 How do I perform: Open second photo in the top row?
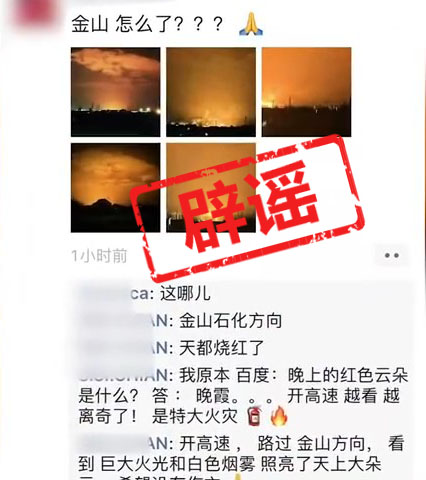point(211,92)
